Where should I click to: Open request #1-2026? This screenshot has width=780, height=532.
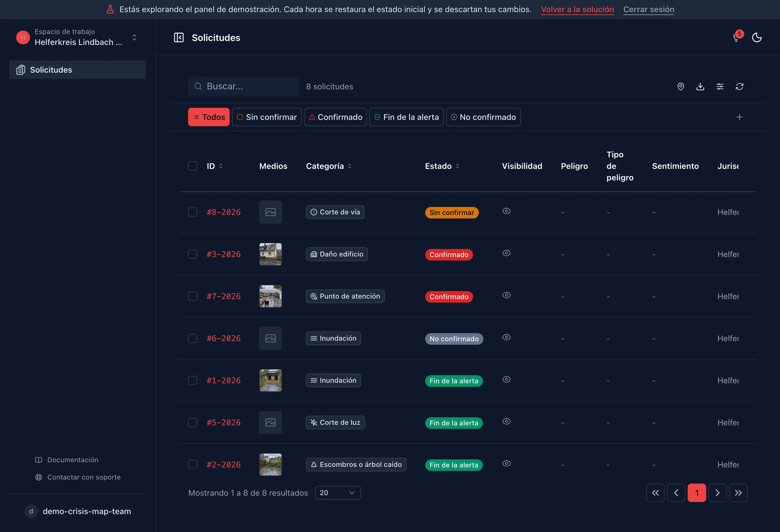(224, 380)
